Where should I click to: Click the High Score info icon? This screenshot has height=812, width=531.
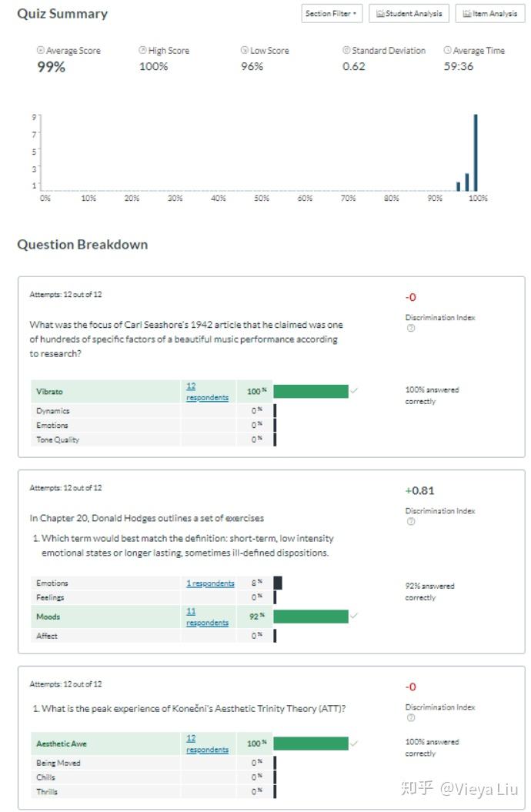(142, 51)
